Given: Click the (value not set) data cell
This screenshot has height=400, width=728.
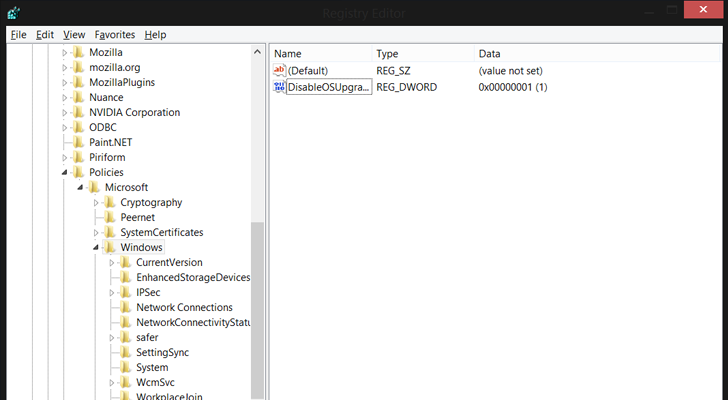Looking at the screenshot, I should pyautogui.click(x=510, y=71).
